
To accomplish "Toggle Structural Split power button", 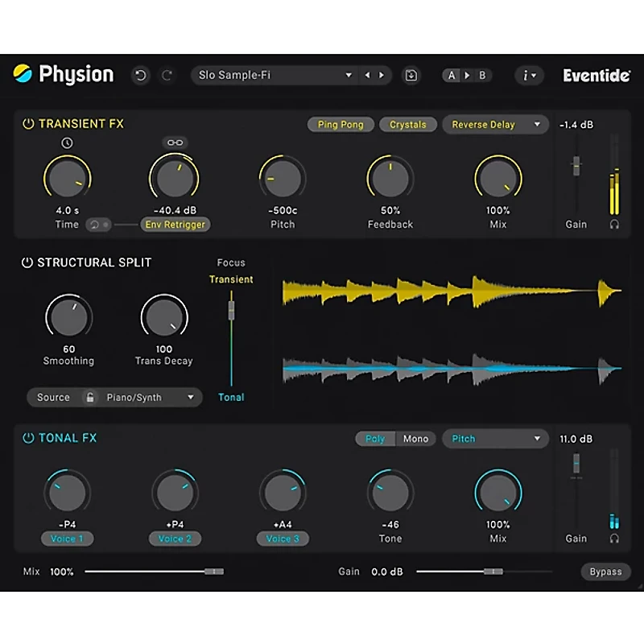I will point(27,262).
